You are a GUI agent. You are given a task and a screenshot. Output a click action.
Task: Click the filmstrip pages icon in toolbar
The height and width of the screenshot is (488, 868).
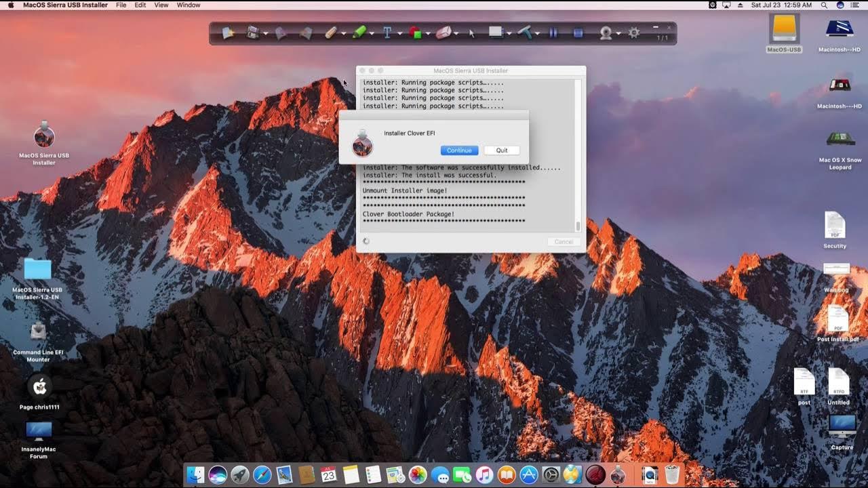pyautogui.click(x=253, y=33)
